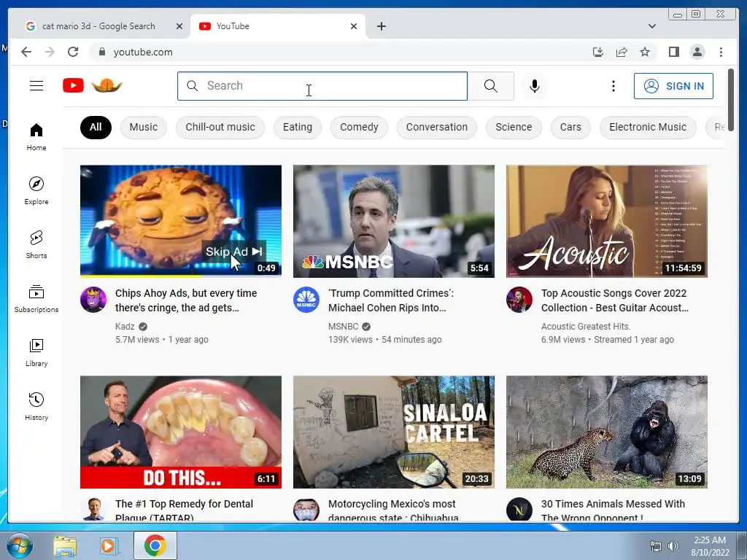Select the All filter chip
Screen dimensions: 747x560
click(96, 127)
